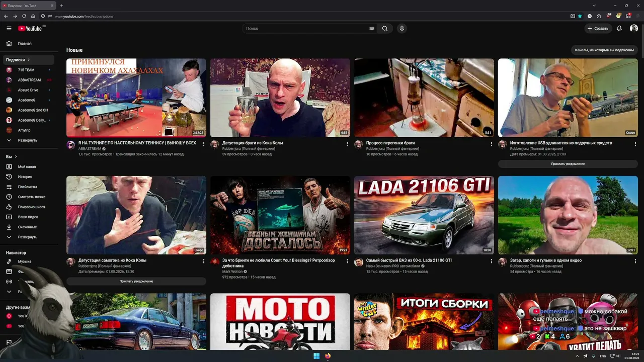Play the Bring Me The Horizon retro review thumbnail
The width and height of the screenshot is (644, 362).
pos(280,215)
